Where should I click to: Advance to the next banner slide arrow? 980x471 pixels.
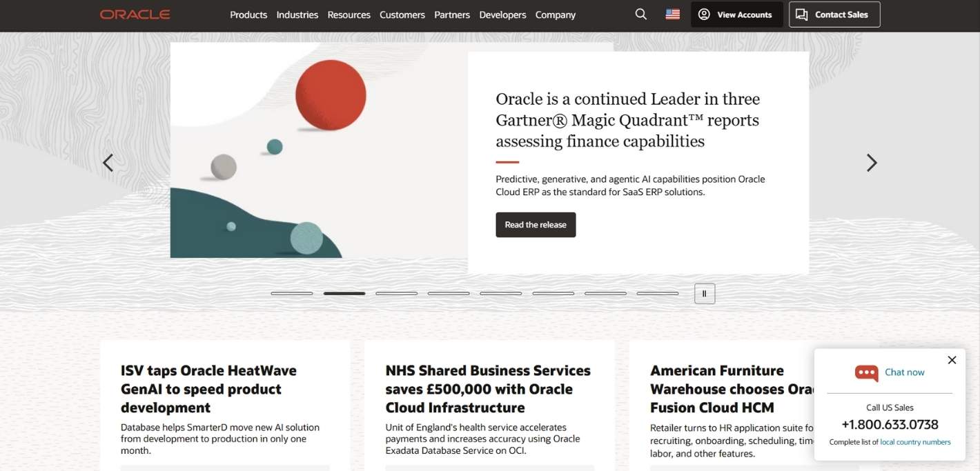tap(872, 163)
